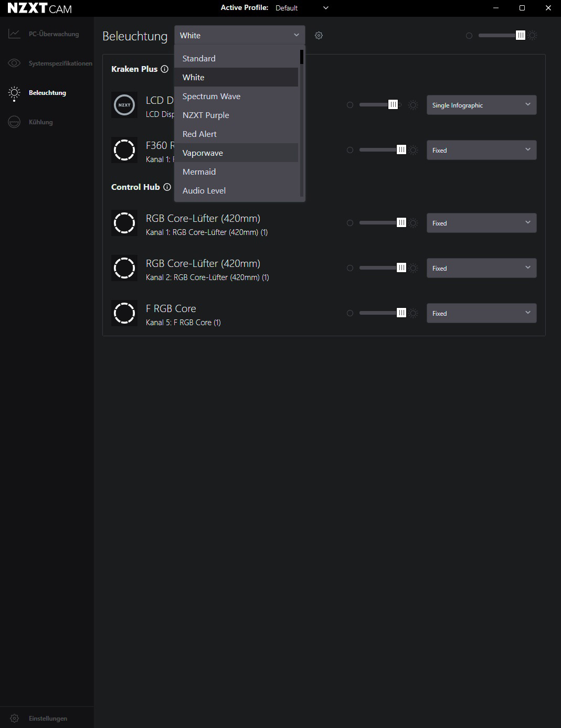561x728 pixels.
Task: Select the LCD display NZXT device icon
Action: [124, 105]
